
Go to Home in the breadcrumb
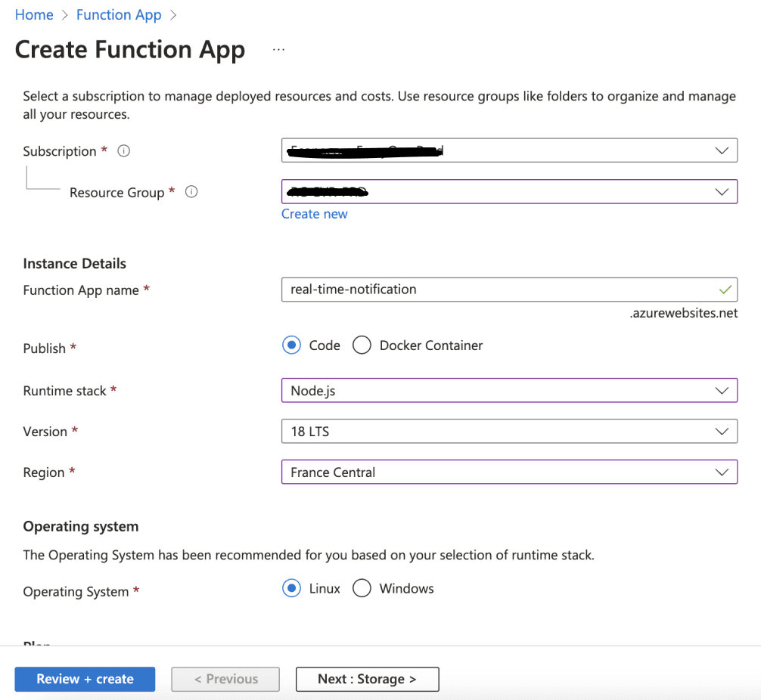(x=34, y=15)
